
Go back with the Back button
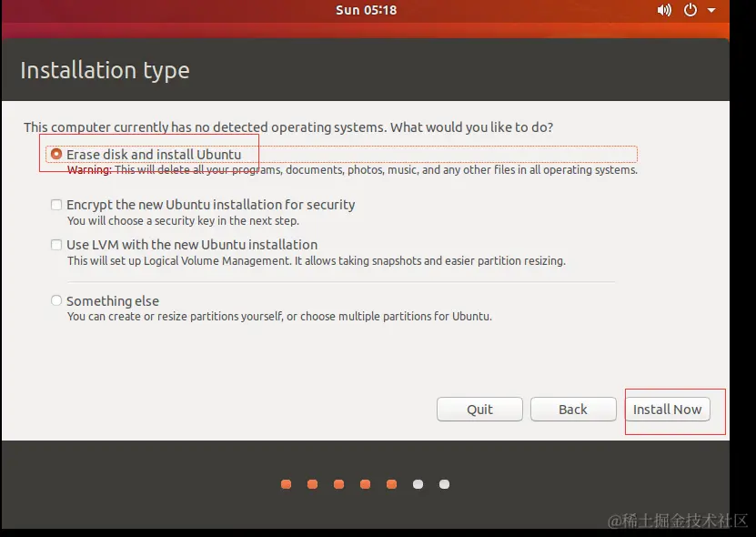pos(573,410)
